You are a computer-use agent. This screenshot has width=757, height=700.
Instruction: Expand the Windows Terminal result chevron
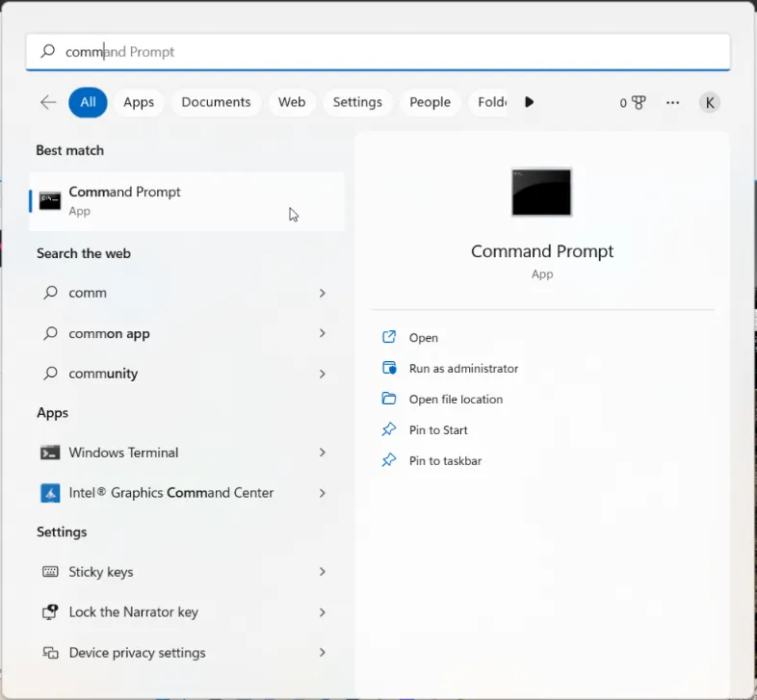(323, 453)
